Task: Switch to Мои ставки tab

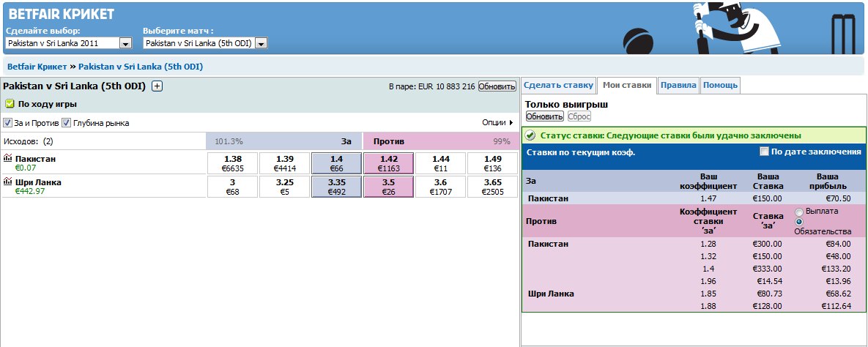Action: tap(626, 85)
